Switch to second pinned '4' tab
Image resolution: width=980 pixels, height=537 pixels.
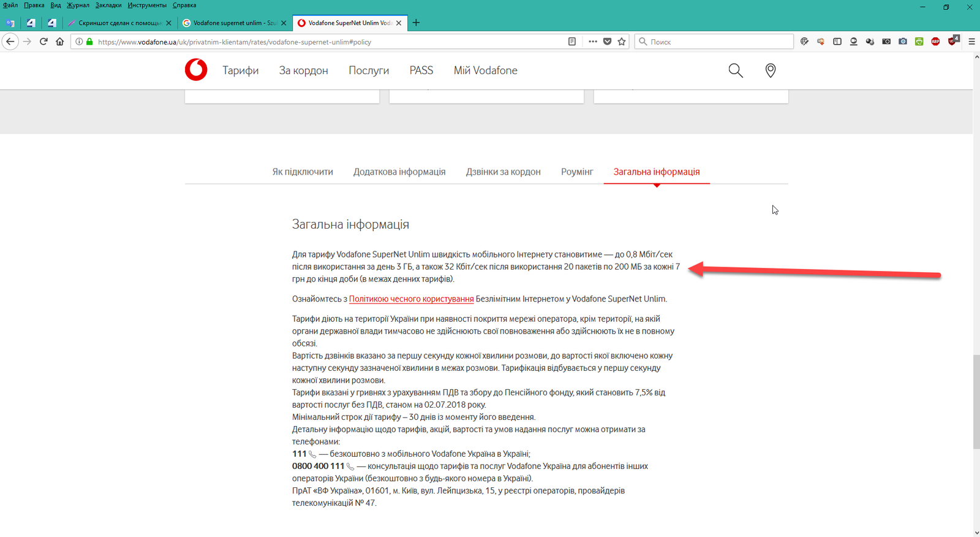tap(31, 23)
